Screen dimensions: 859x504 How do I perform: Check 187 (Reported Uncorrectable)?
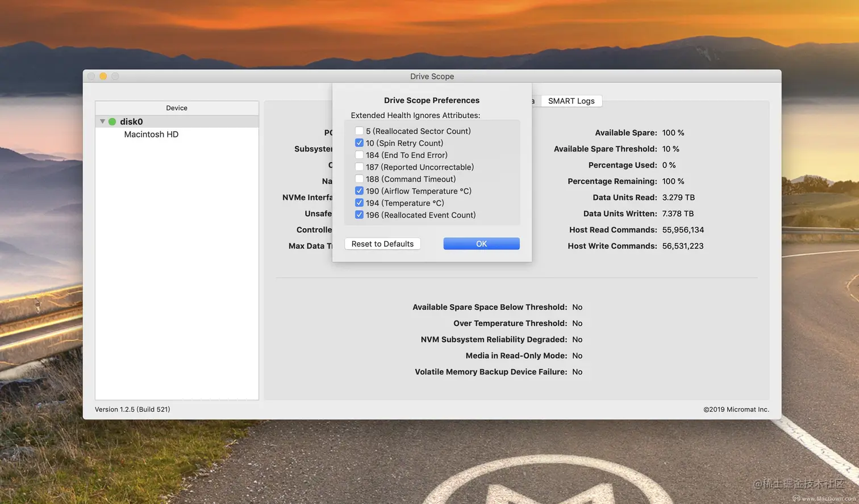tap(359, 167)
